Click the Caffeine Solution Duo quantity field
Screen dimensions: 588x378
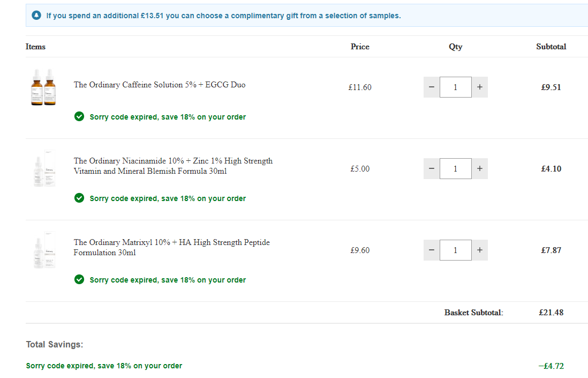456,87
